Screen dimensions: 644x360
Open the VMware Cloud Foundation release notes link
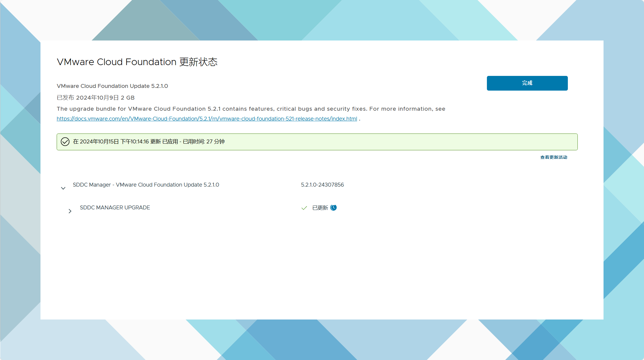coord(207,119)
